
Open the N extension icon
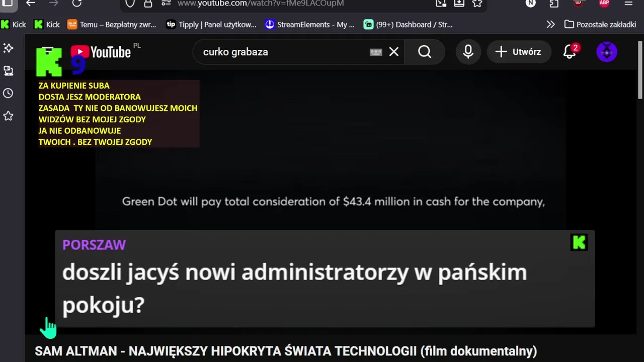tap(531, 3)
